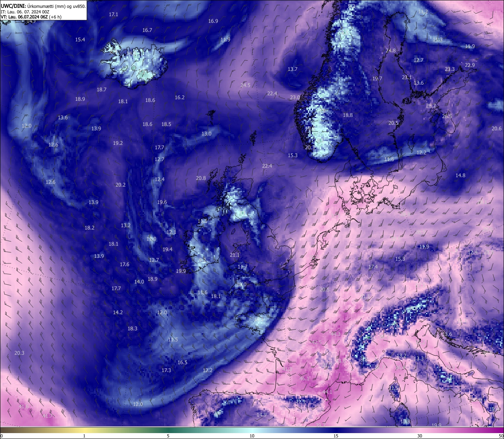Click the 23.0 value near the Norwegian coast

pyautogui.click(x=295, y=97)
